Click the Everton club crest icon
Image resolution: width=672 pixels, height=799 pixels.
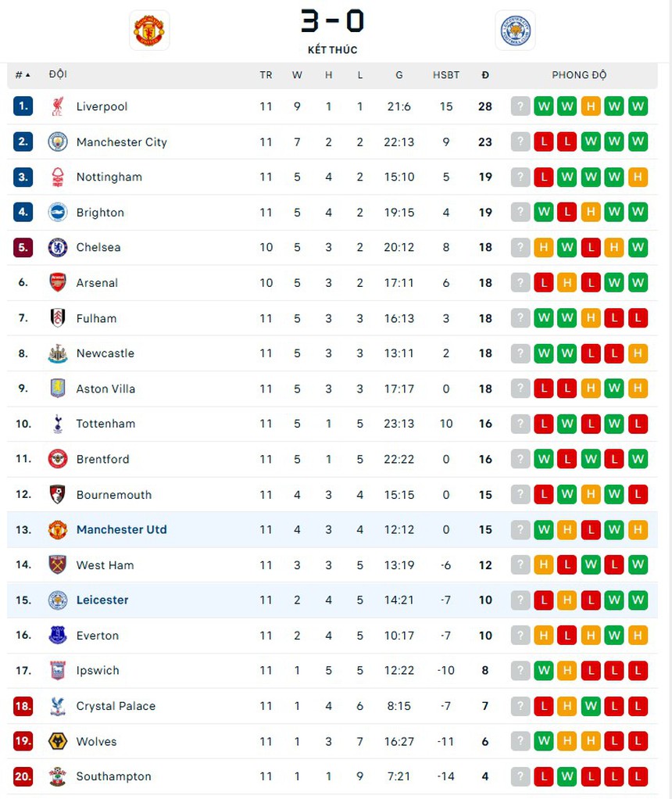[x=58, y=636]
